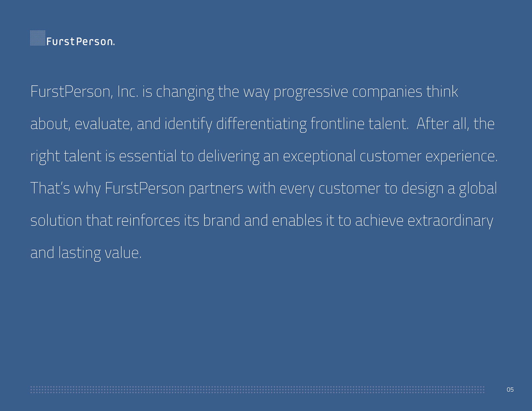Click the word "solution" starting fifth line
Viewport: 532px width, 411px height.
pos(56,221)
